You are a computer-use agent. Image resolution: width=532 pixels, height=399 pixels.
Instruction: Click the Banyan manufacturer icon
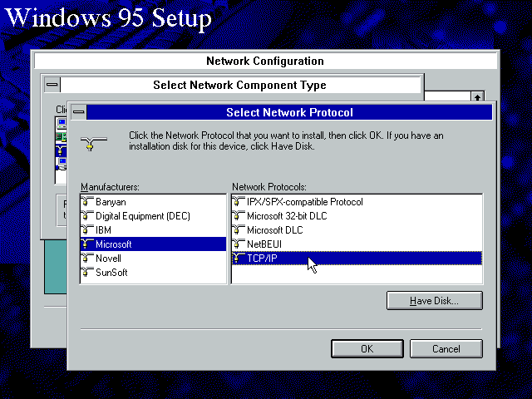pyautogui.click(x=86, y=202)
